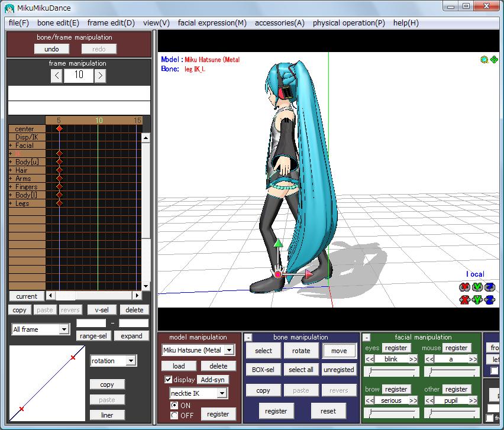Click the frame number input field
The height and width of the screenshot is (430, 504).
[79, 76]
